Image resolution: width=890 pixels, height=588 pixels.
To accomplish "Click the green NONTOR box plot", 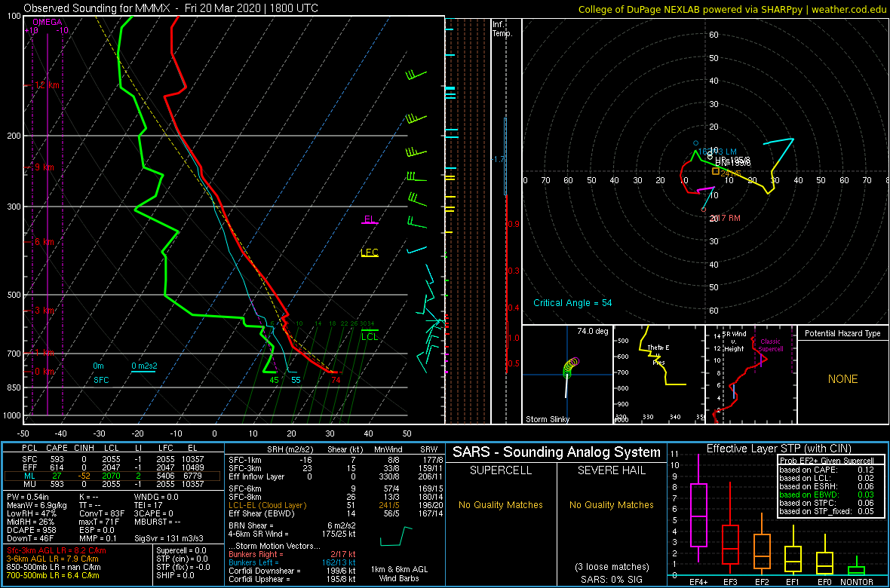I will click(857, 567).
